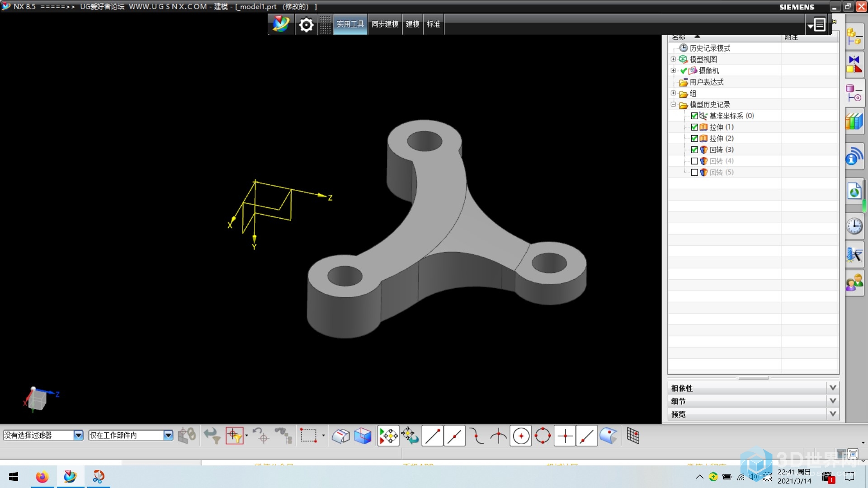
Task: Click the grayed chain-link selection icon
Action: (187, 436)
